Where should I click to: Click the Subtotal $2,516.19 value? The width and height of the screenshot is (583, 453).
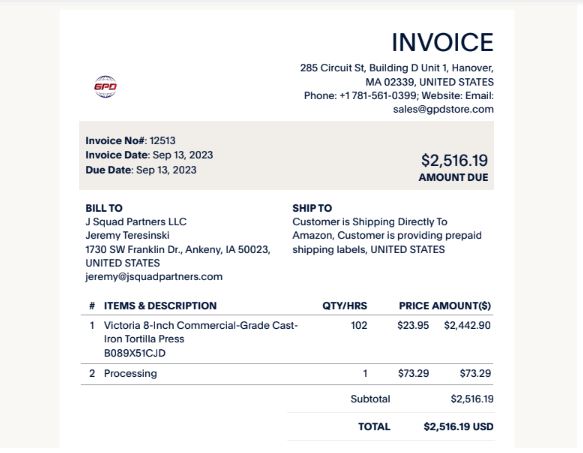coord(472,399)
